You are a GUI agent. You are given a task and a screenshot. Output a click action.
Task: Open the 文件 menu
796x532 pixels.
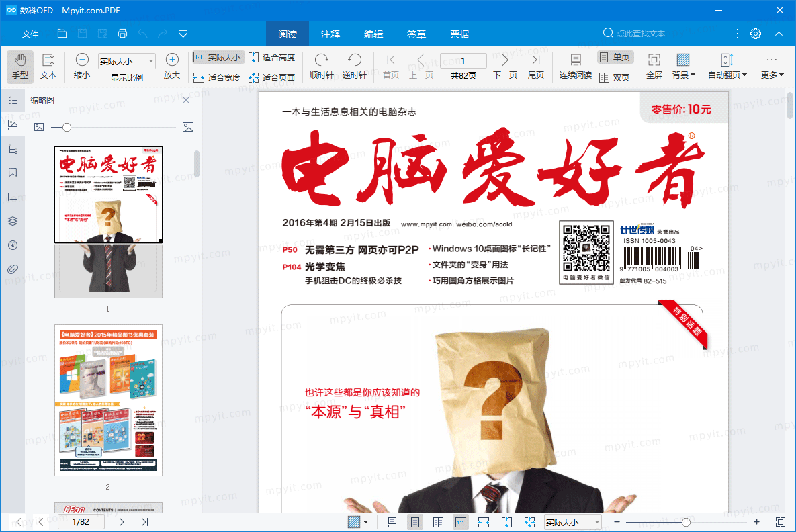[24, 34]
